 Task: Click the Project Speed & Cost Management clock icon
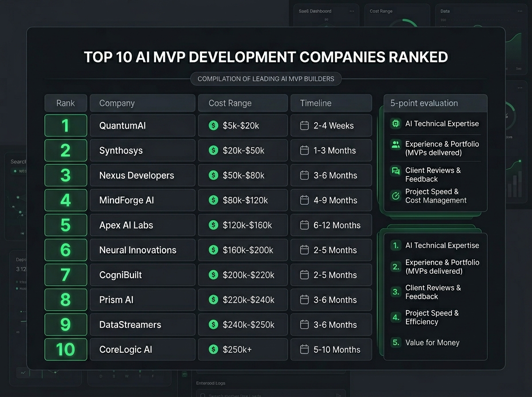click(x=395, y=195)
